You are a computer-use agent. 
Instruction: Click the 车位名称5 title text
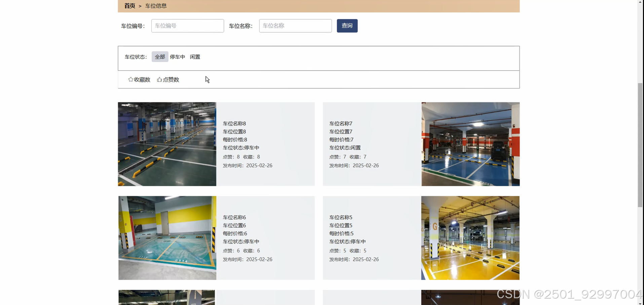pos(341,217)
